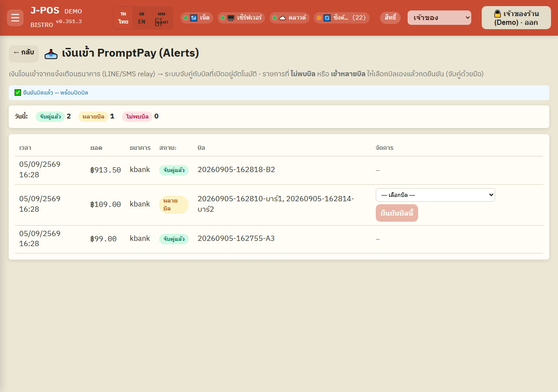Click the เซิร์ฟเวอร์ server status indicator

241,18
